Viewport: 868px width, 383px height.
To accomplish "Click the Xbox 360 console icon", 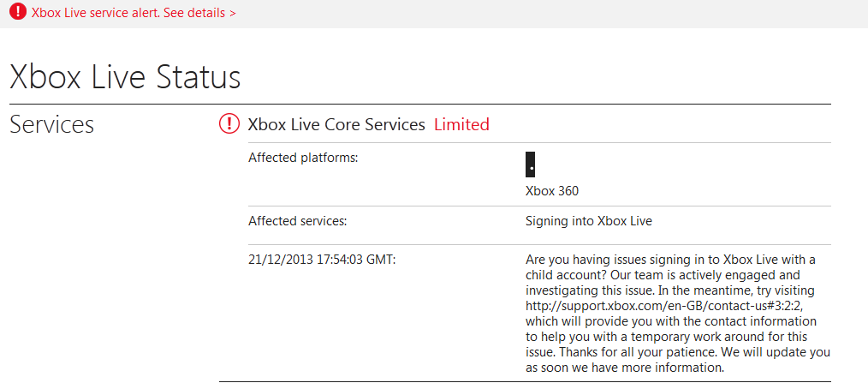I will pos(531,164).
